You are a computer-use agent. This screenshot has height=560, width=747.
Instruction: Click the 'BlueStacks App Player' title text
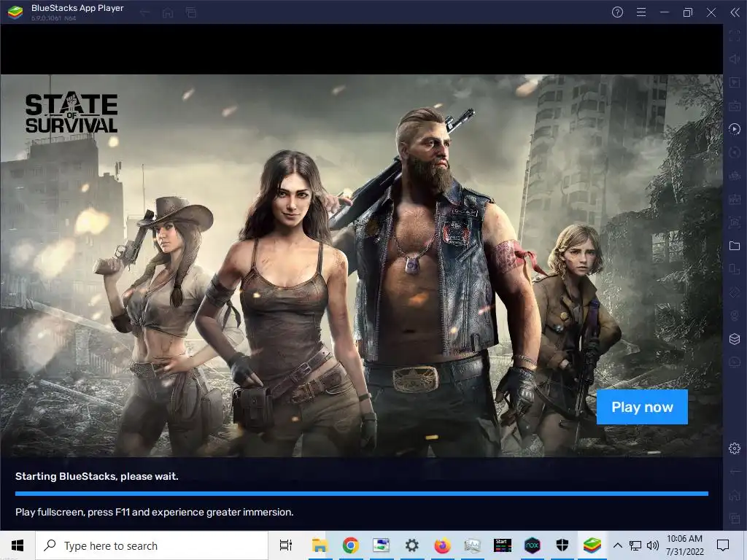[x=77, y=8]
